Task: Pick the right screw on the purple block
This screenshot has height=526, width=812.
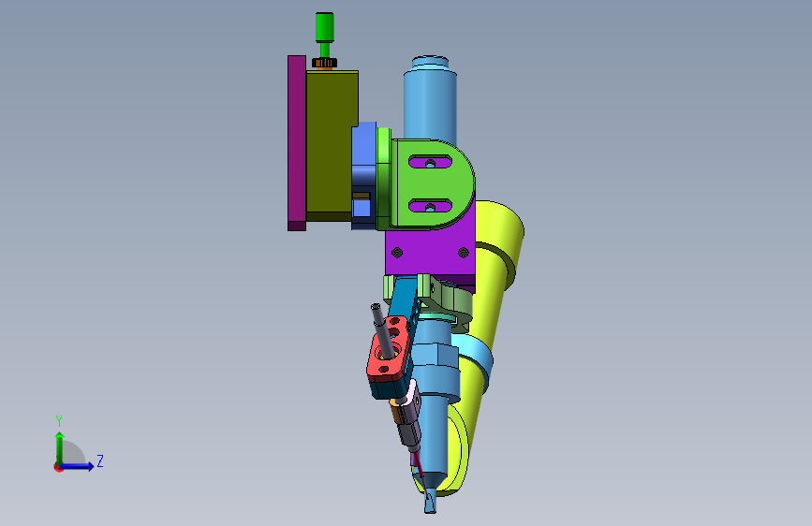Action: (464, 253)
